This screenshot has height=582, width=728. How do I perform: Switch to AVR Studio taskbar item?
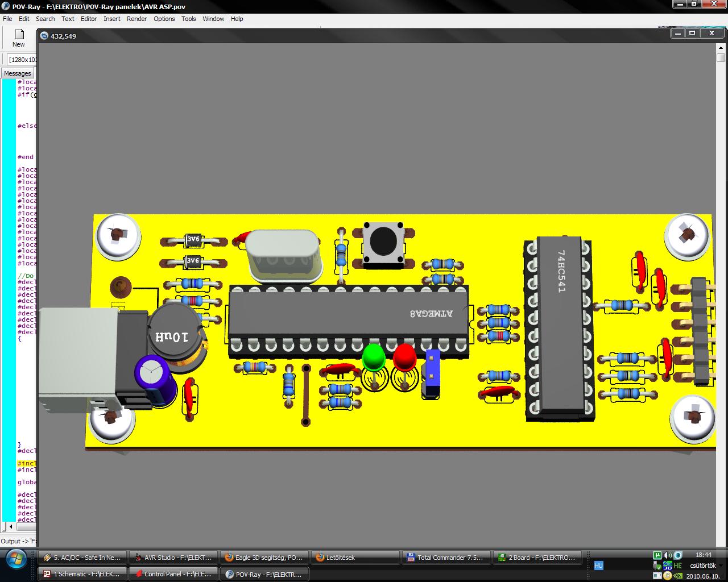click(173, 558)
